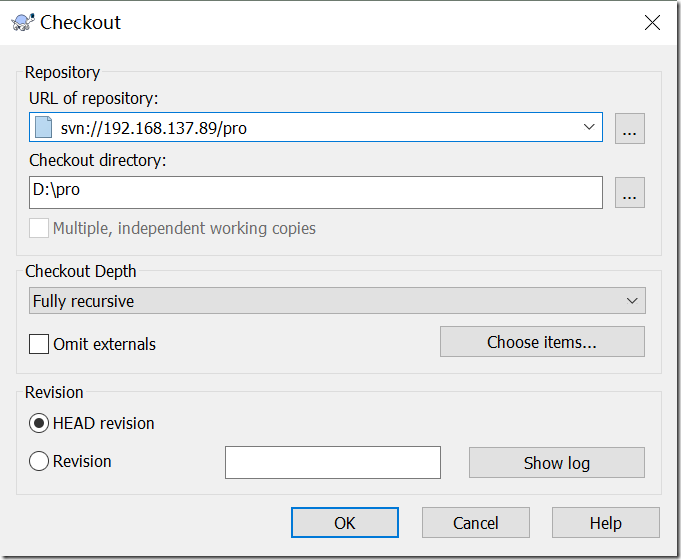Open Choose items dialog
The image size is (681, 560).
point(542,342)
